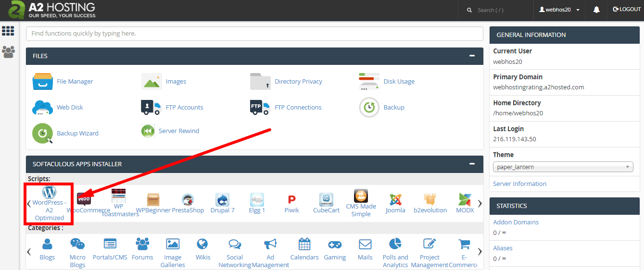Click WordPress A2 Optimized logo
The height and width of the screenshot is (270, 644).
(50, 192)
